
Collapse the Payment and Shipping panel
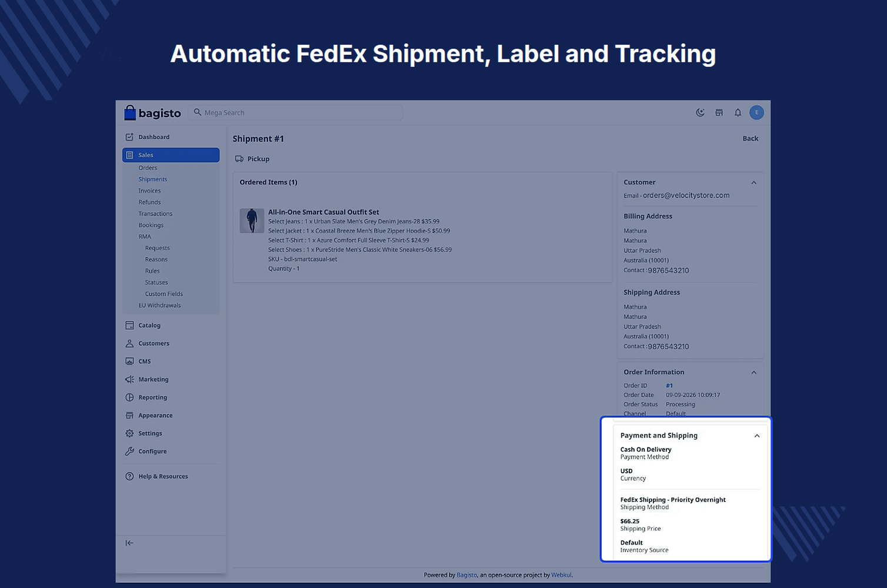757,436
